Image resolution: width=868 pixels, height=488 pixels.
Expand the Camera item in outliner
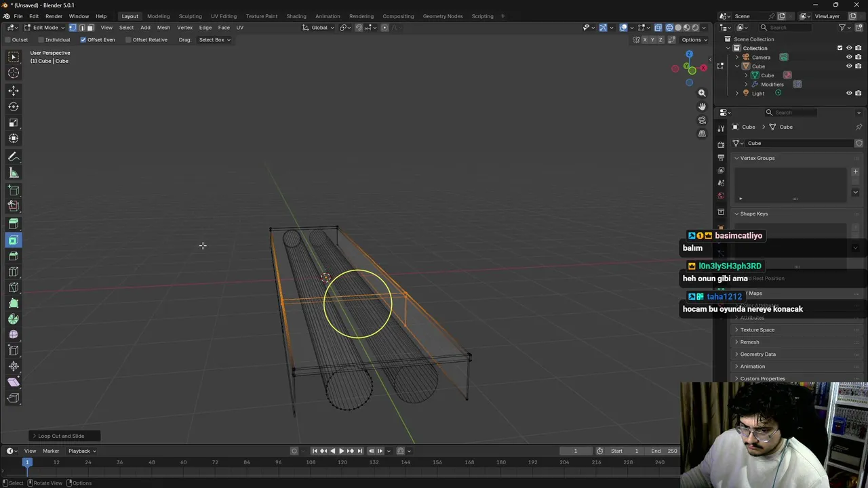pyautogui.click(x=737, y=58)
